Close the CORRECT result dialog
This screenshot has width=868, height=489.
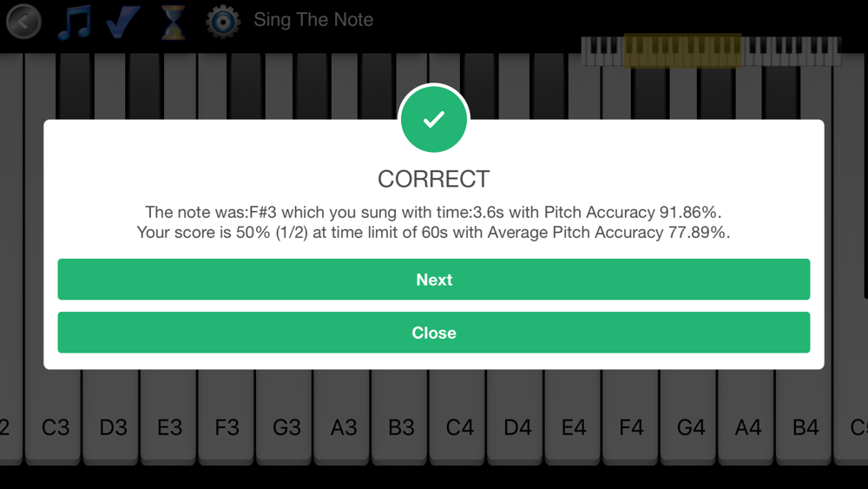coord(434,333)
